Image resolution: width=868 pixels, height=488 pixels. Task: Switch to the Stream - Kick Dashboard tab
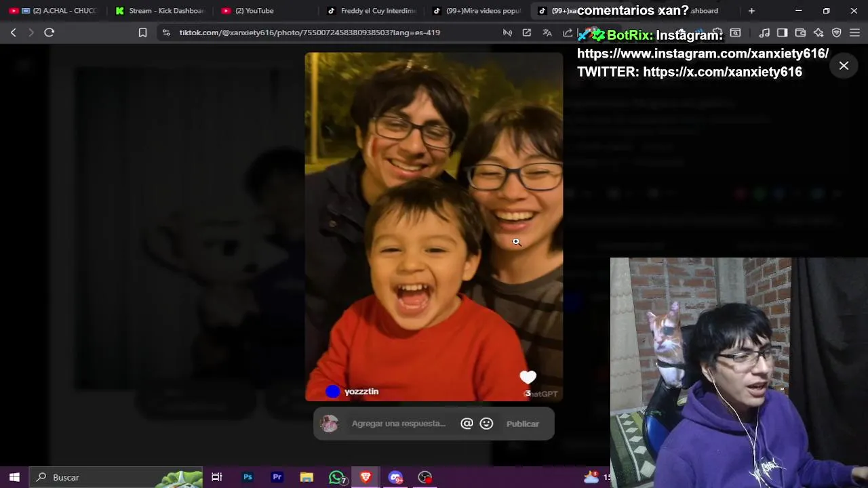[x=160, y=11]
